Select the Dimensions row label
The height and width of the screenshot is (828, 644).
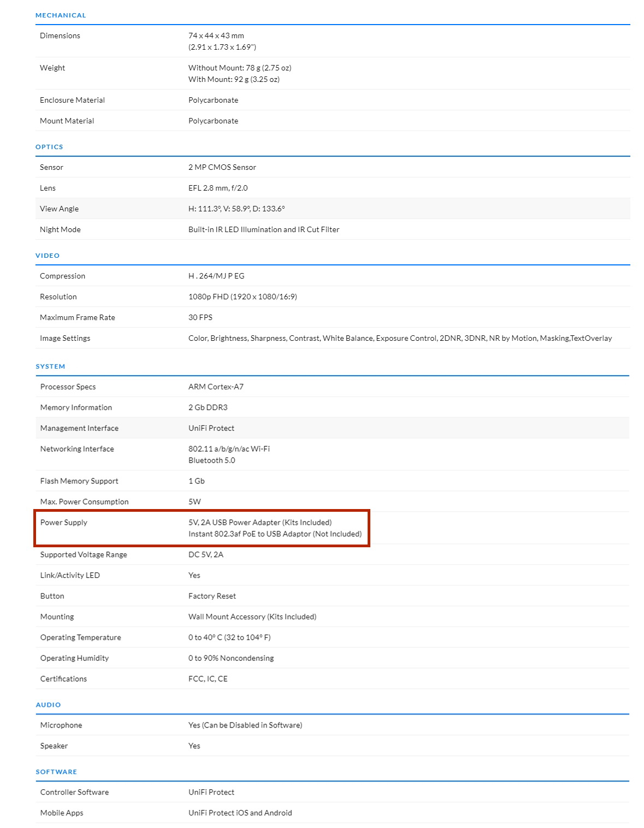click(60, 36)
